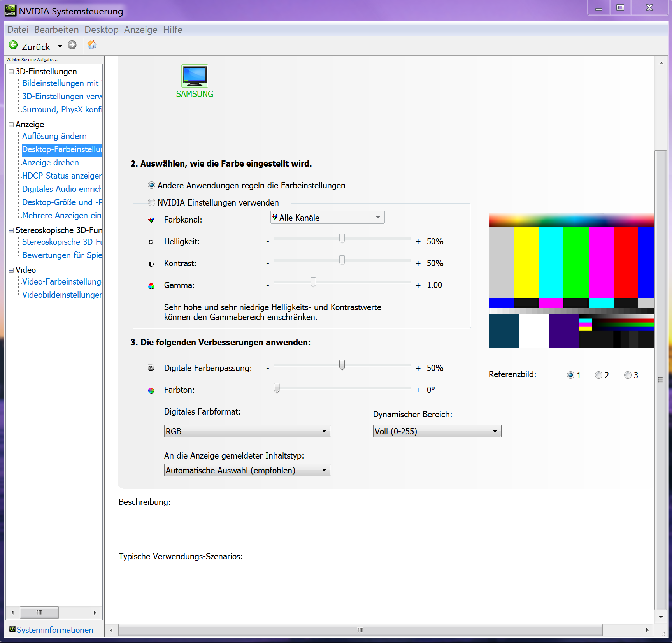Choose Referenzbild 1 radio button
The width and height of the screenshot is (672, 643).
pos(571,375)
